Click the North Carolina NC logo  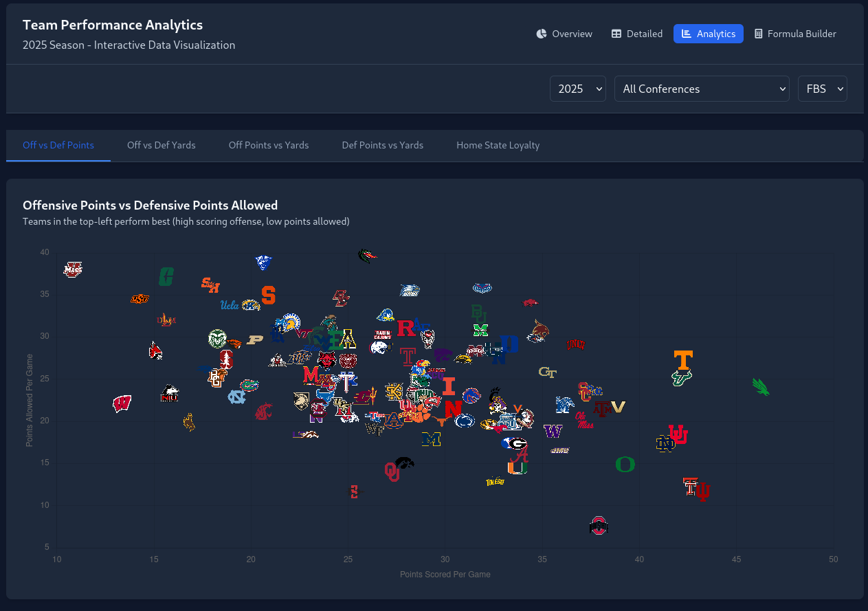coord(236,396)
